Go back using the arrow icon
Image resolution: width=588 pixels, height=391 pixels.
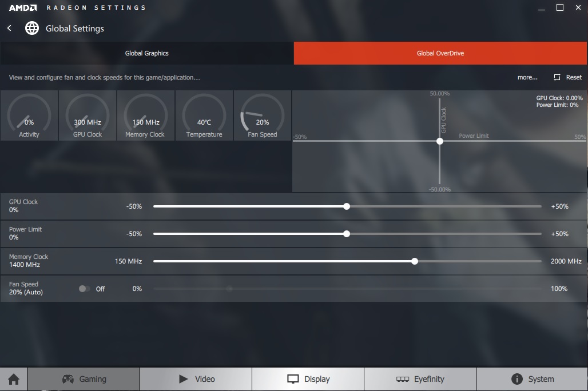9,28
